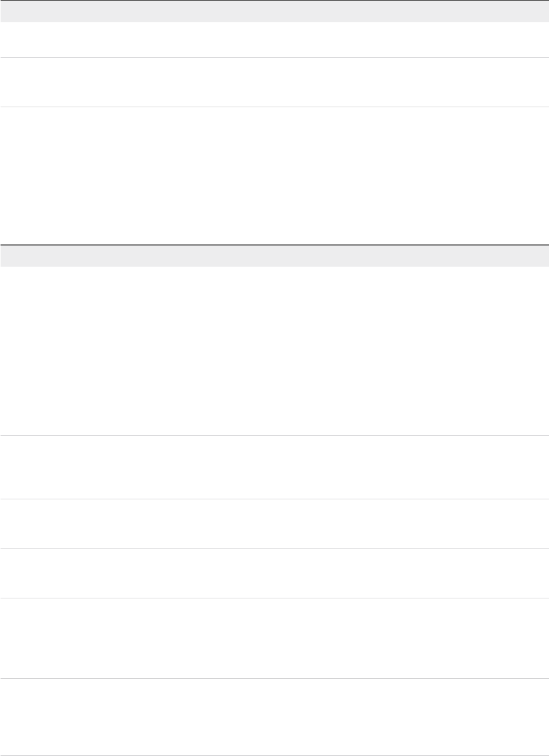549x756 pixels.
Task: Select the fourth row of the lower table
Action: pos(274,573)
